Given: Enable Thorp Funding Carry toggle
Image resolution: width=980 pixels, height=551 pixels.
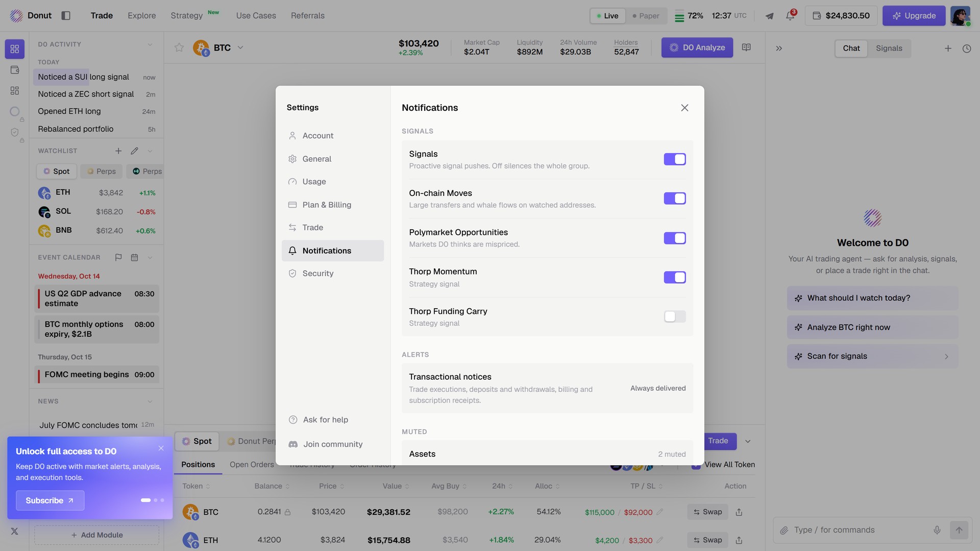Looking at the screenshot, I should click(675, 317).
